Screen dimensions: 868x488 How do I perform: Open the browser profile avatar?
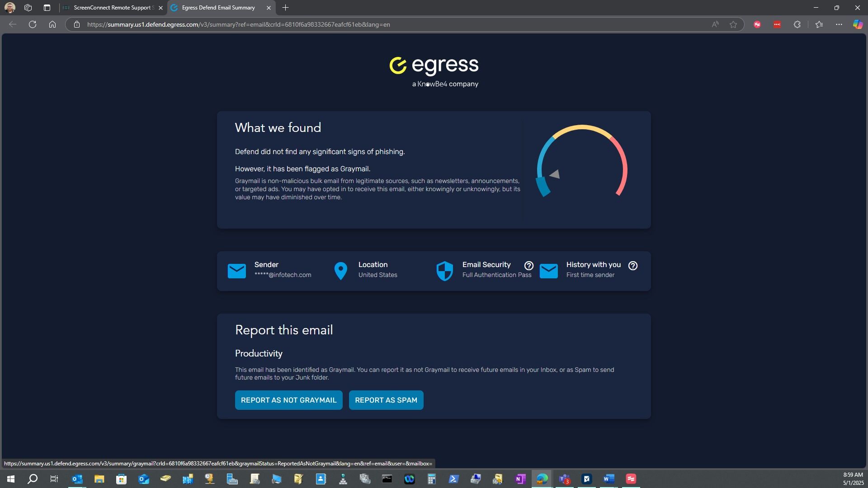[x=10, y=8]
